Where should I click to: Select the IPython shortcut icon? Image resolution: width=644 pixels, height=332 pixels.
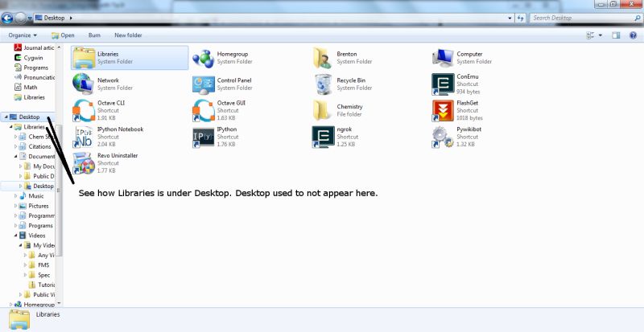coord(204,137)
